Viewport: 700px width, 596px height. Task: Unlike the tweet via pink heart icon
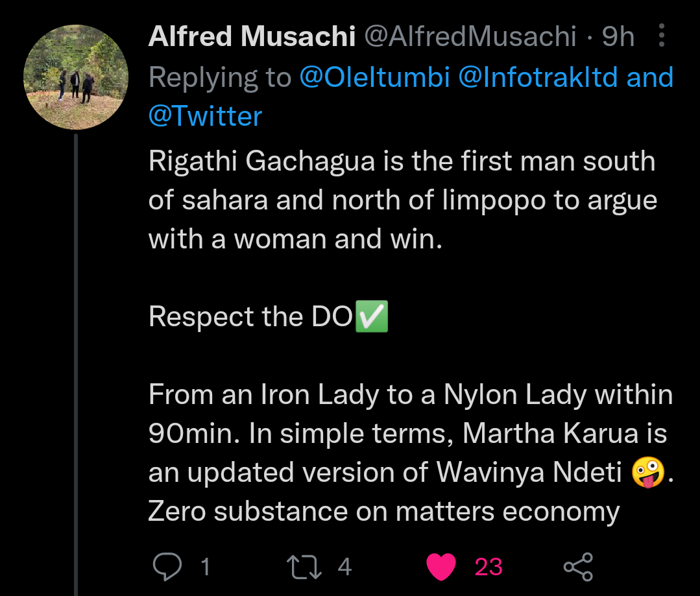click(441, 567)
